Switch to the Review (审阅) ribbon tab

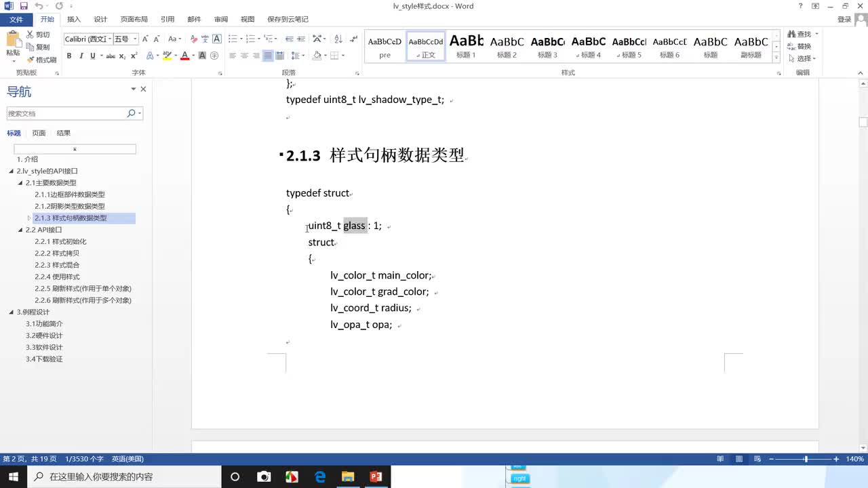(221, 20)
